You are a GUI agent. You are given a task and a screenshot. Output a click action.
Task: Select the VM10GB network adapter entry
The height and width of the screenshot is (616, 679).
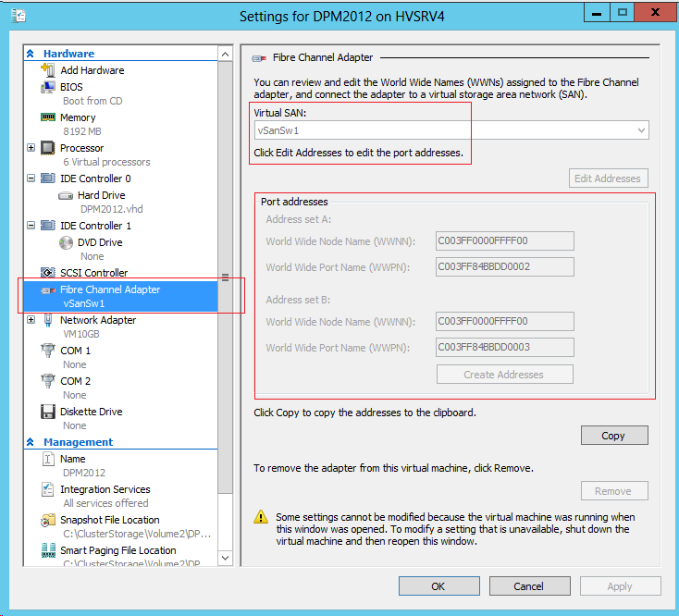(x=81, y=334)
